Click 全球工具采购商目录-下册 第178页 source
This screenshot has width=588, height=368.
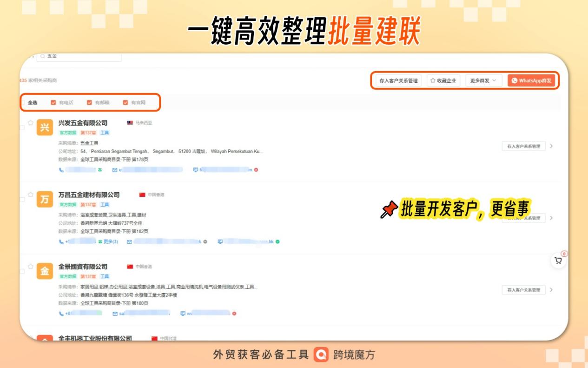click(114, 159)
